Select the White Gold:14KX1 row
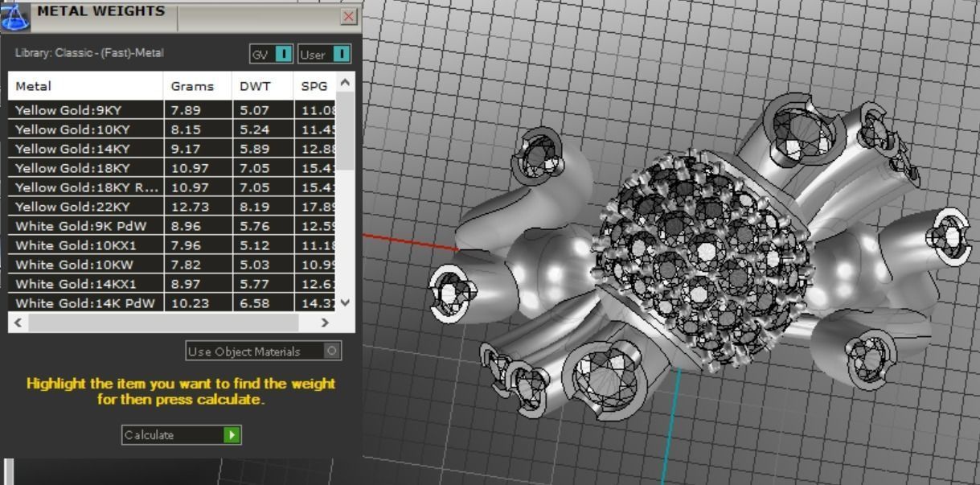The width and height of the screenshot is (980, 485). [x=172, y=284]
